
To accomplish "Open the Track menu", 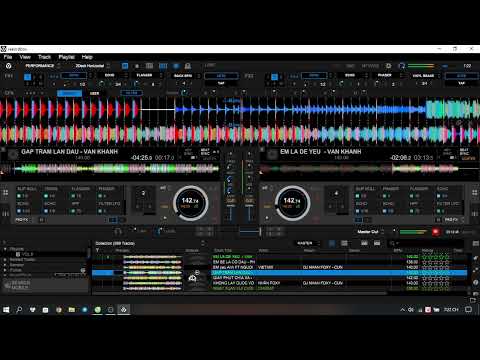I will (x=44, y=57).
